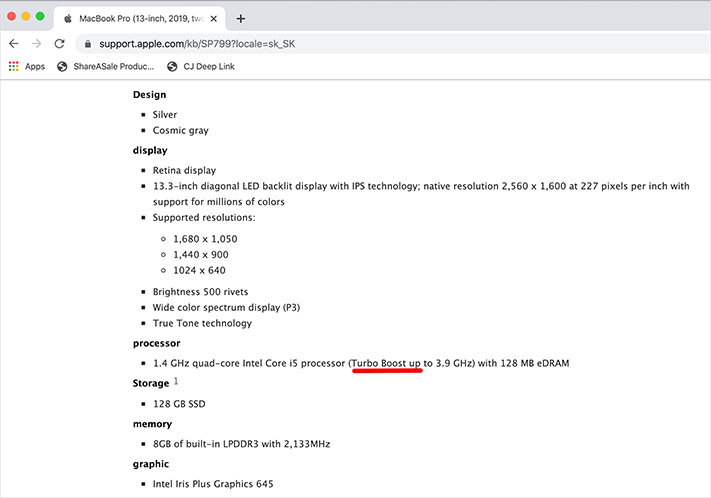The width and height of the screenshot is (711, 498).
Task: Open the CJ Deep Link bookmark
Action: (x=212, y=67)
